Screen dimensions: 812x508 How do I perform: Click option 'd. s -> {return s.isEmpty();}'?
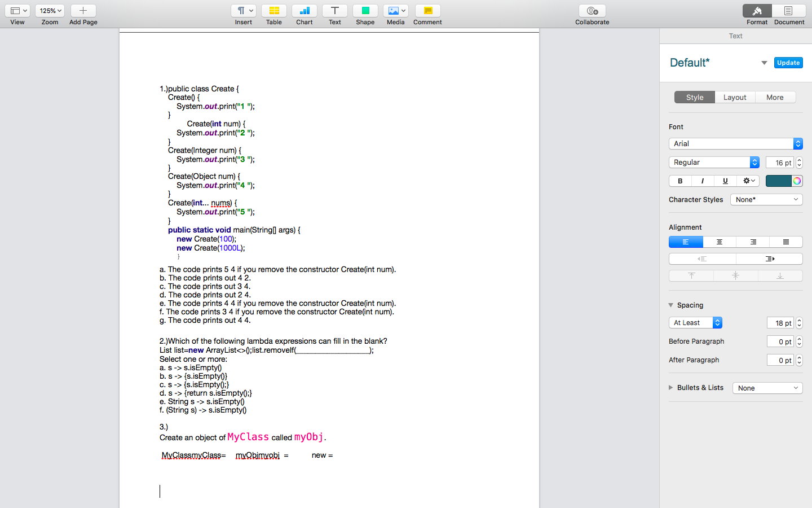tap(206, 393)
